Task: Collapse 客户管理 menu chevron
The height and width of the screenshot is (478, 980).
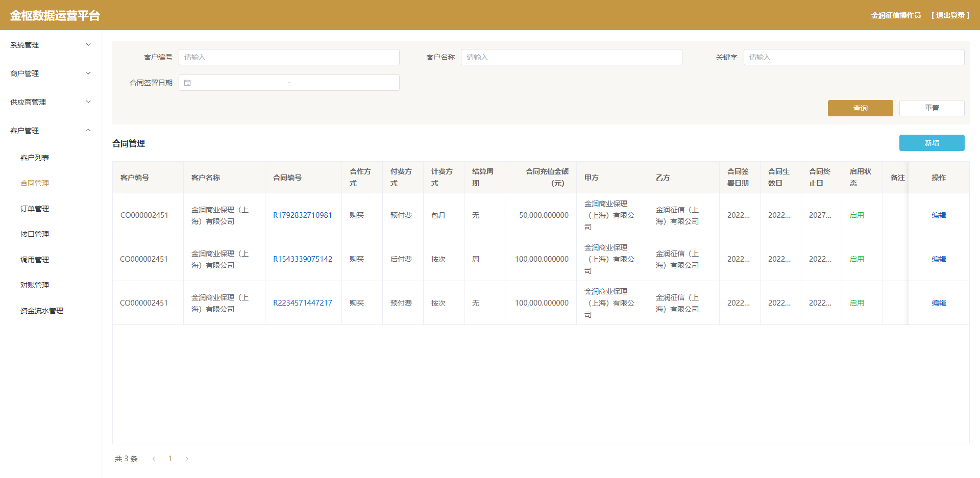Action: pyautogui.click(x=88, y=131)
